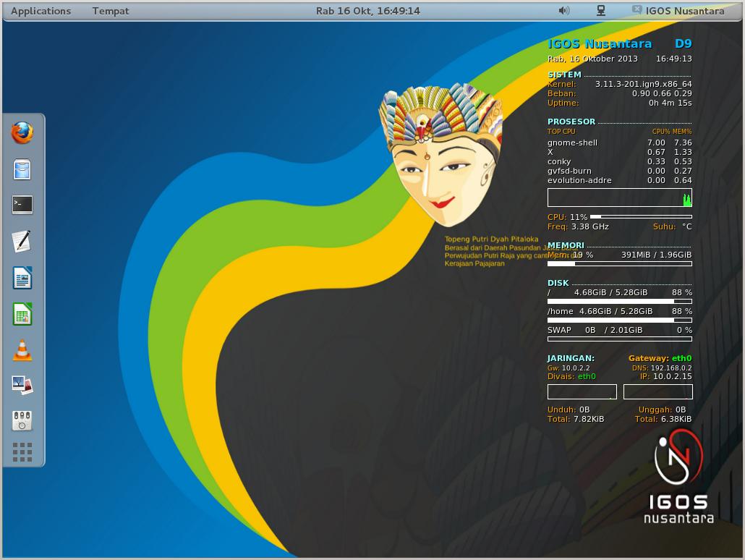Image resolution: width=745 pixels, height=560 pixels.
Task: Open LibreOffice Calc spreadsheet icon
Action: (22, 314)
